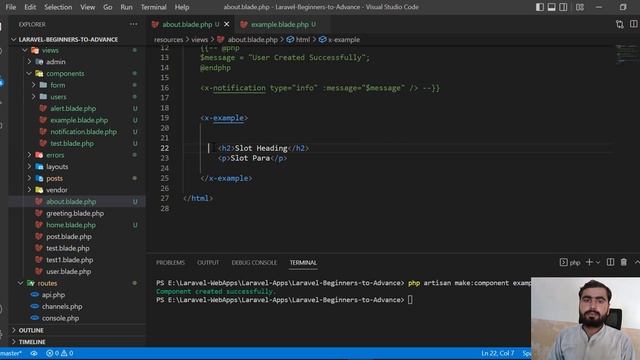Switch to DEBUG CONSOLE panel tab

coord(254,262)
